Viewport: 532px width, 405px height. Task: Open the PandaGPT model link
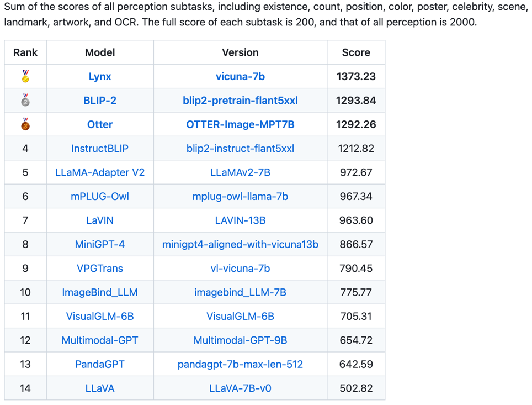pos(100,364)
